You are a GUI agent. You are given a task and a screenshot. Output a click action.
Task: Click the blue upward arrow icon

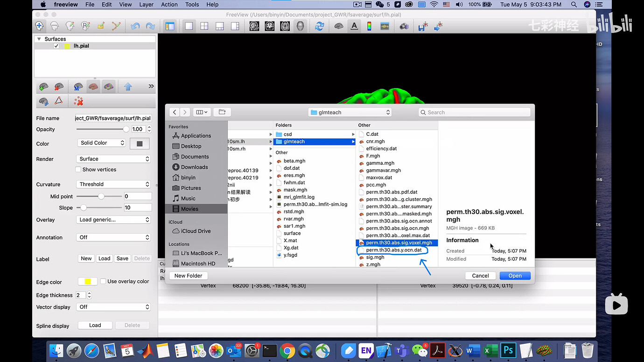pyautogui.click(x=128, y=87)
